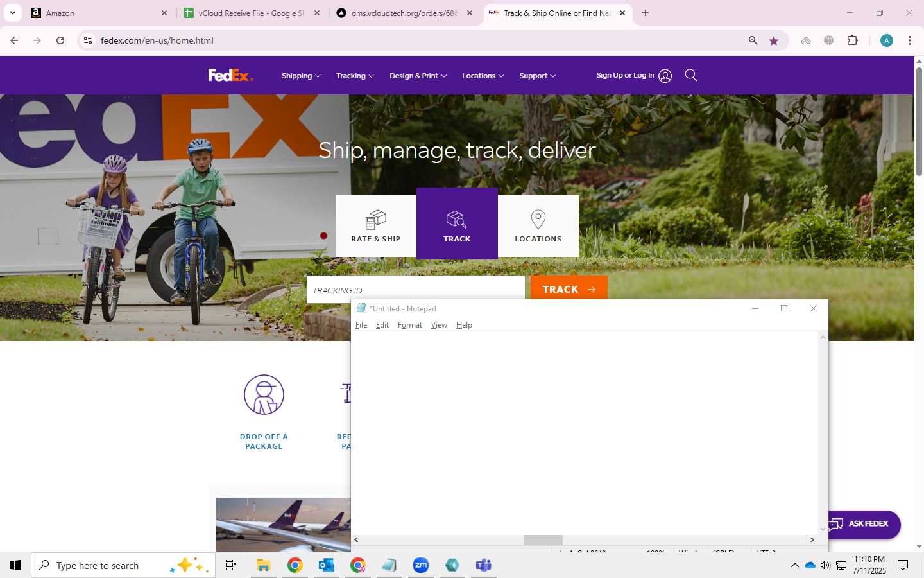This screenshot has width=924, height=578.
Task: Click the Tracking ID input field
Action: (x=416, y=290)
